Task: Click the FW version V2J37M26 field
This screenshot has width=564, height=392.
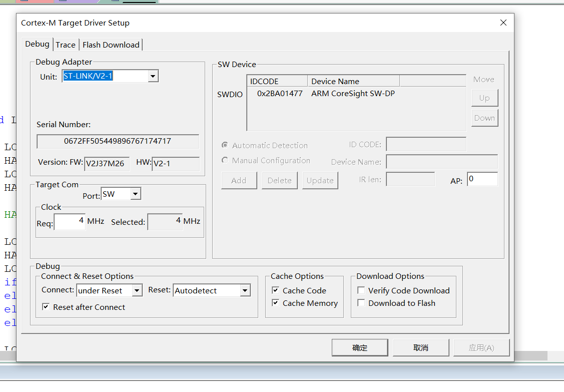Action: pos(107,164)
